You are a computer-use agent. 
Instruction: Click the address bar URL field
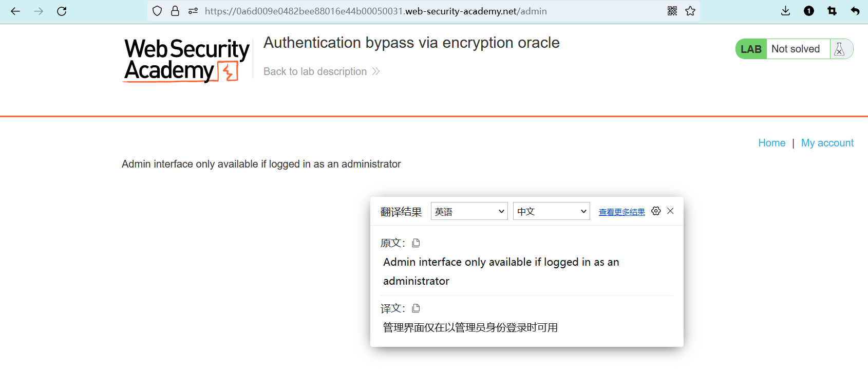click(x=375, y=11)
